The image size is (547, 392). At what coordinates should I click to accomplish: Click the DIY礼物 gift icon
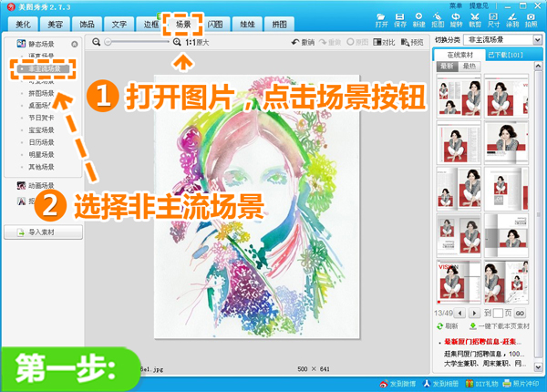point(470,384)
